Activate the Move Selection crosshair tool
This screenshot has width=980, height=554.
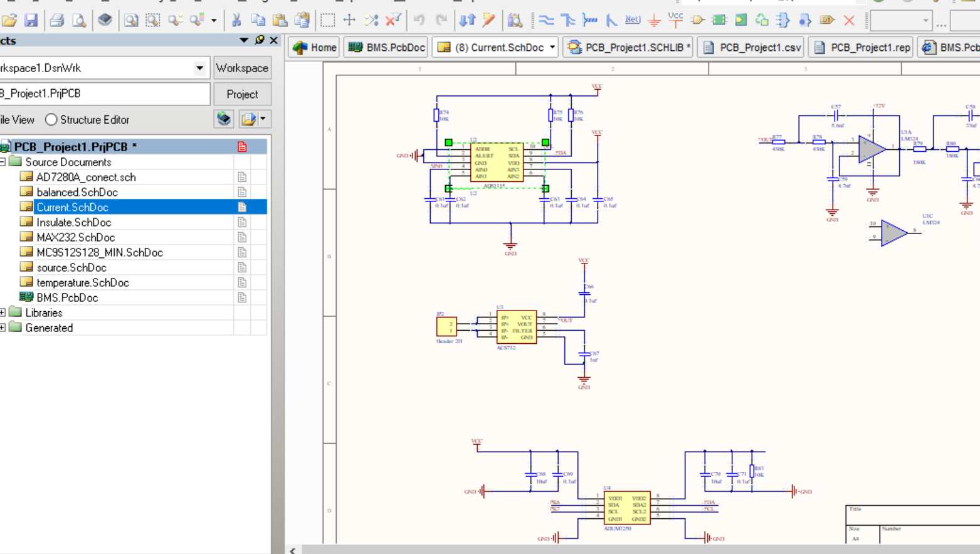pyautogui.click(x=349, y=21)
